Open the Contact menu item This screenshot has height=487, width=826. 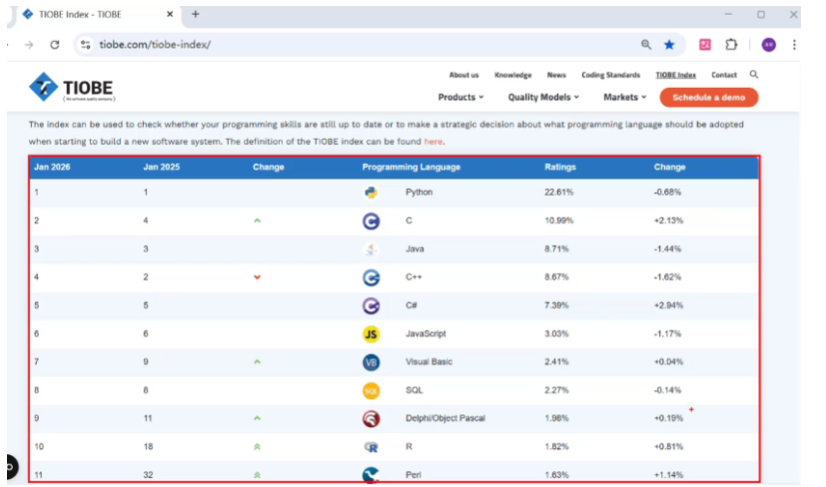pos(724,75)
